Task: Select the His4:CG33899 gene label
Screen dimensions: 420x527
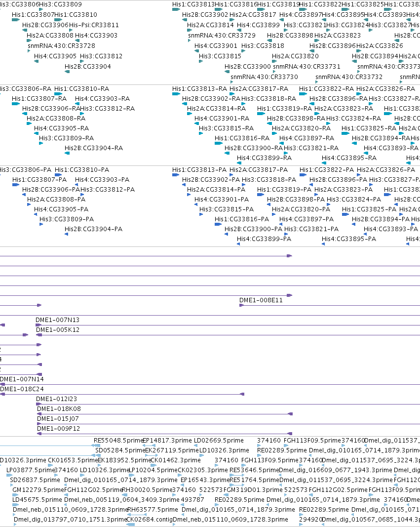Action: coord(258,25)
